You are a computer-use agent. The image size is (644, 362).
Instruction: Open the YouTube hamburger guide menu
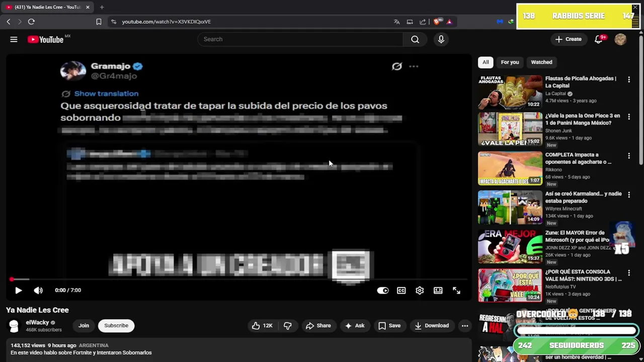pos(14,39)
